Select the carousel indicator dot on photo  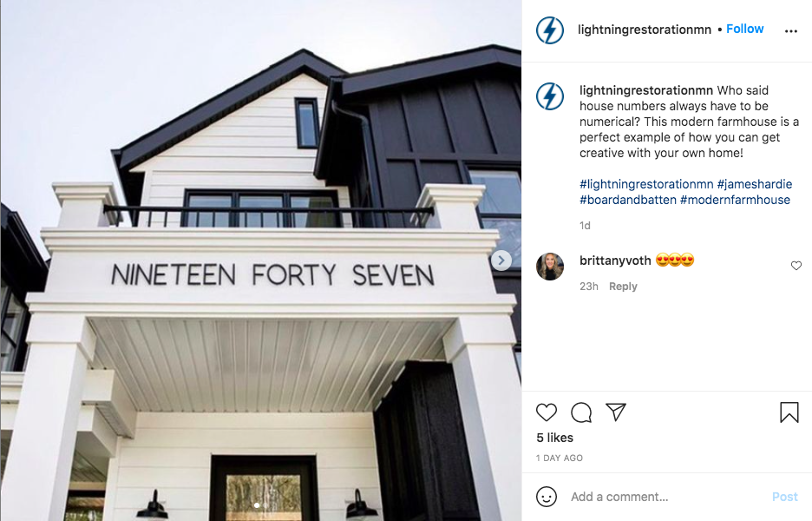(x=257, y=505)
